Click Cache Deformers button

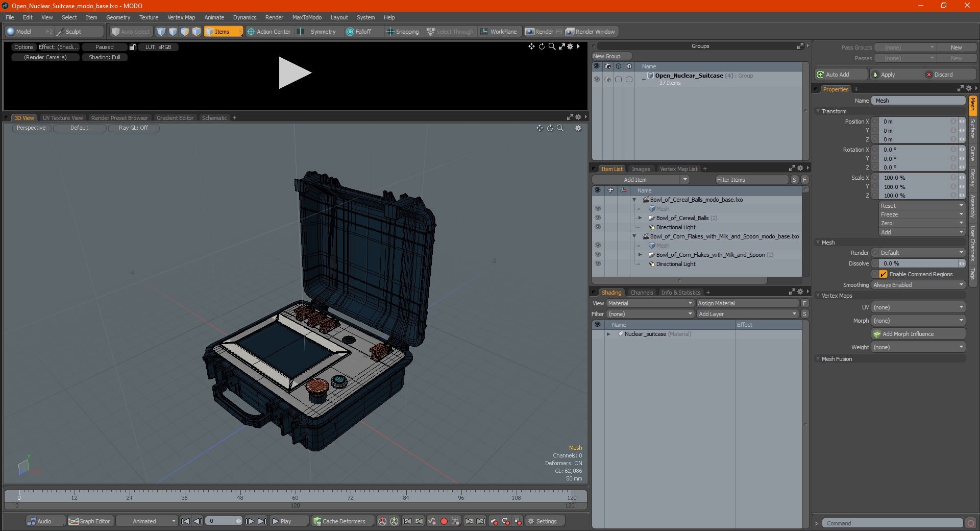(x=343, y=521)
